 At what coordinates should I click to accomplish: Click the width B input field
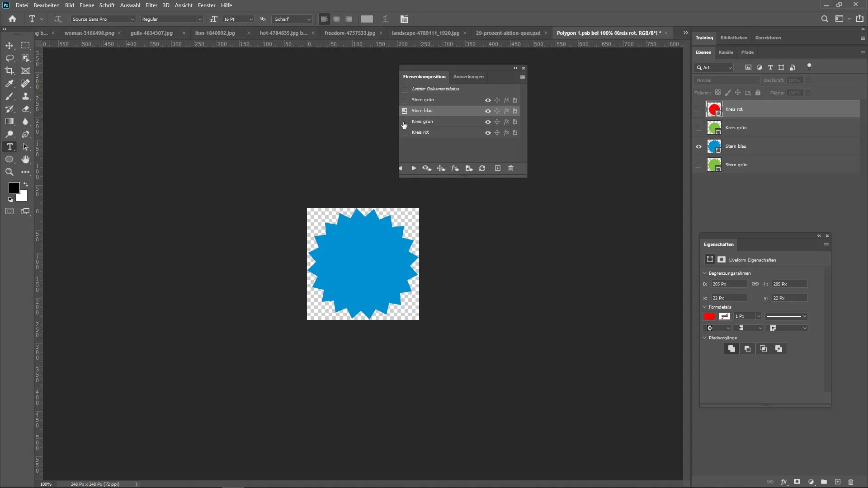click(x=728, y=284)
